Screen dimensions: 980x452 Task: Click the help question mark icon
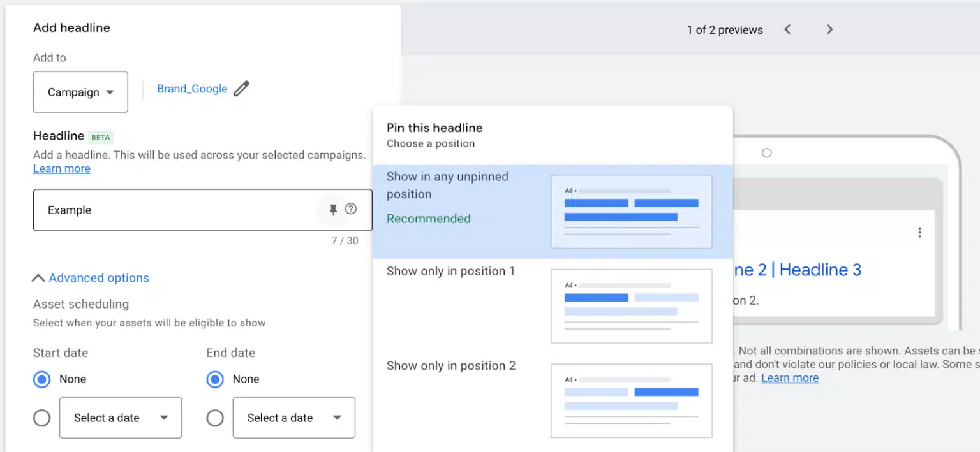coord(351,209)
